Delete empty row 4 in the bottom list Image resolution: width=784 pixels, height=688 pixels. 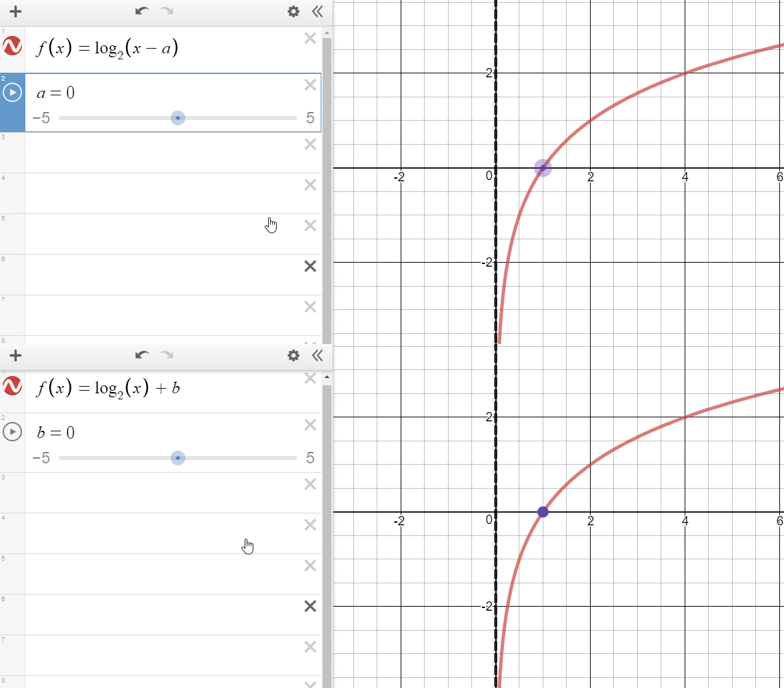pyautogui.click(x=310, y=525)
